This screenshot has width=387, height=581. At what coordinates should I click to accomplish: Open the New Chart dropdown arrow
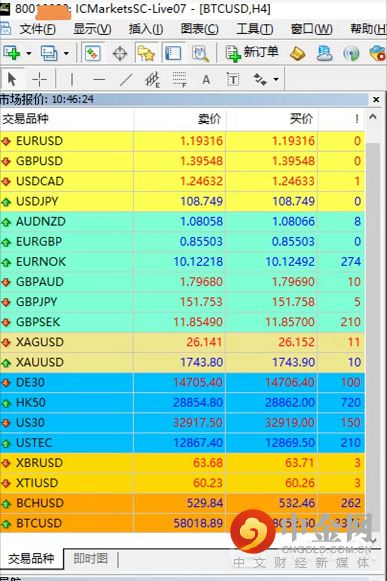click(29, 54)
